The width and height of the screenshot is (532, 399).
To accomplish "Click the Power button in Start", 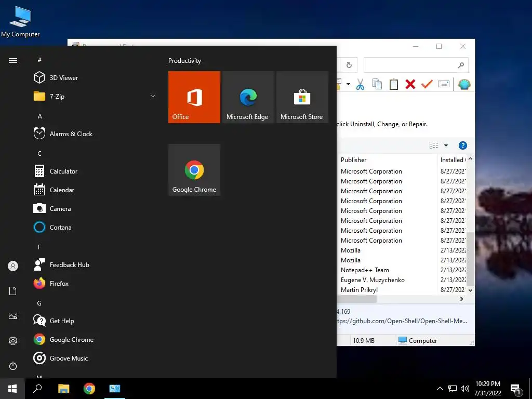I will [13, 366].
